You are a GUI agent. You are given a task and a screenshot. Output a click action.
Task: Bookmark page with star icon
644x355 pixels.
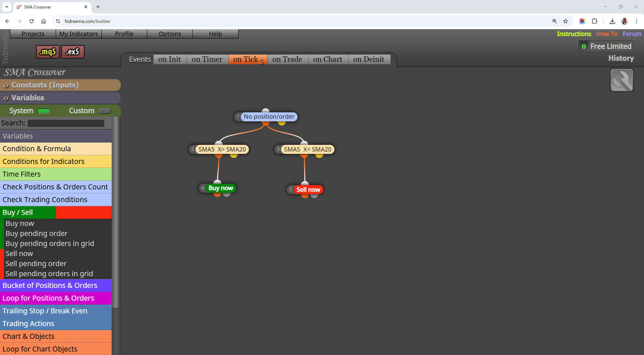566,21
